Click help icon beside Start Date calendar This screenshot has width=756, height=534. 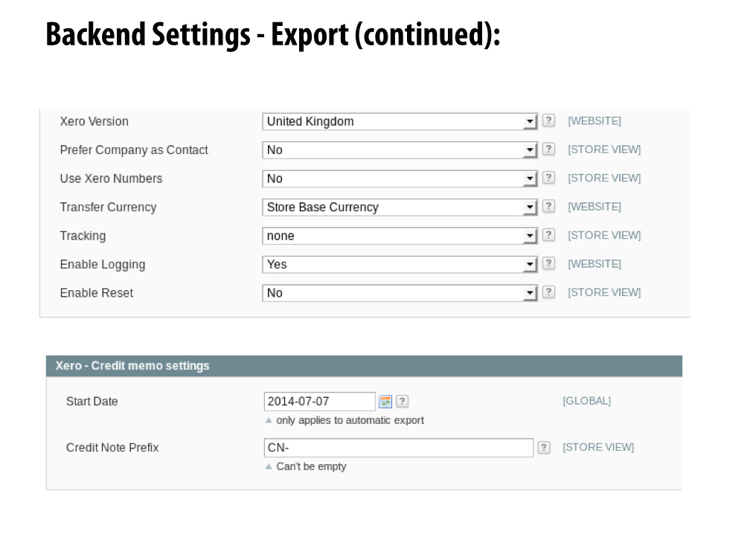(x=403, y=402)
